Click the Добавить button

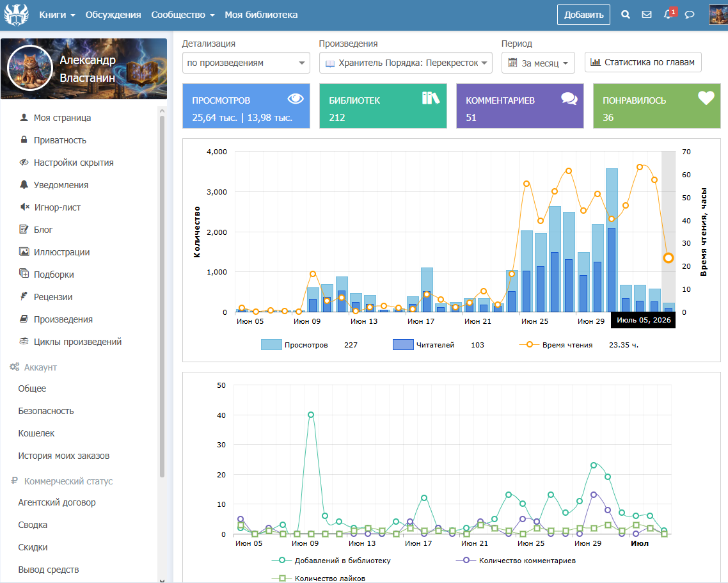pos(583,15)
